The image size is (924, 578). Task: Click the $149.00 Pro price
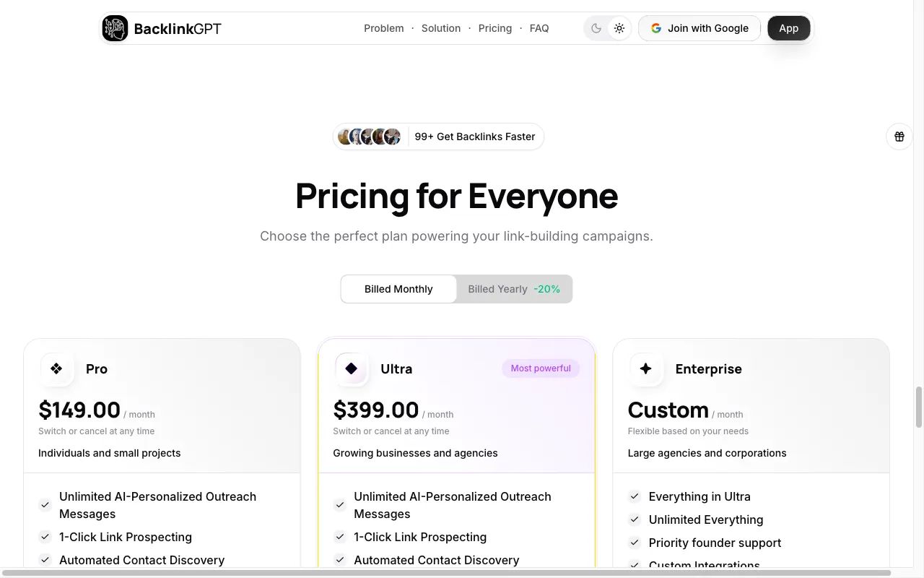(79, 410)
